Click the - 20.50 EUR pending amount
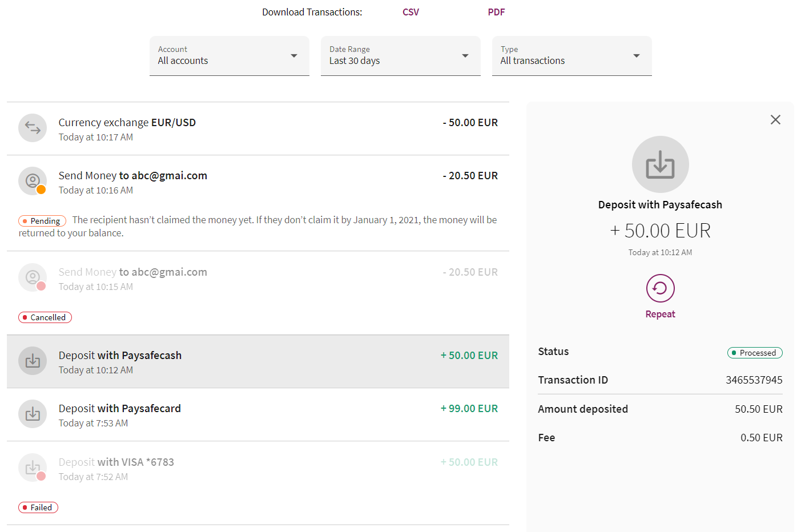The width and height of the screenshot is (801, 532). coord(470,176)
